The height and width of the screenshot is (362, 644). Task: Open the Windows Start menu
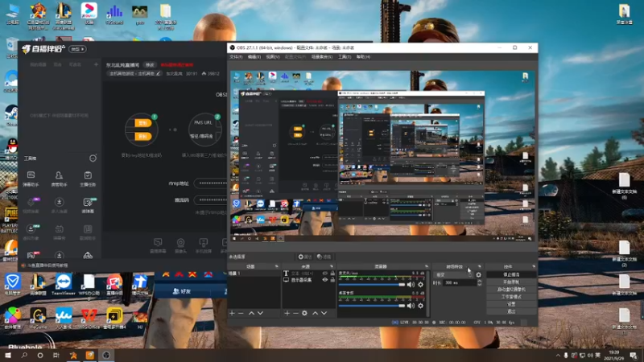tap(8, 355)
